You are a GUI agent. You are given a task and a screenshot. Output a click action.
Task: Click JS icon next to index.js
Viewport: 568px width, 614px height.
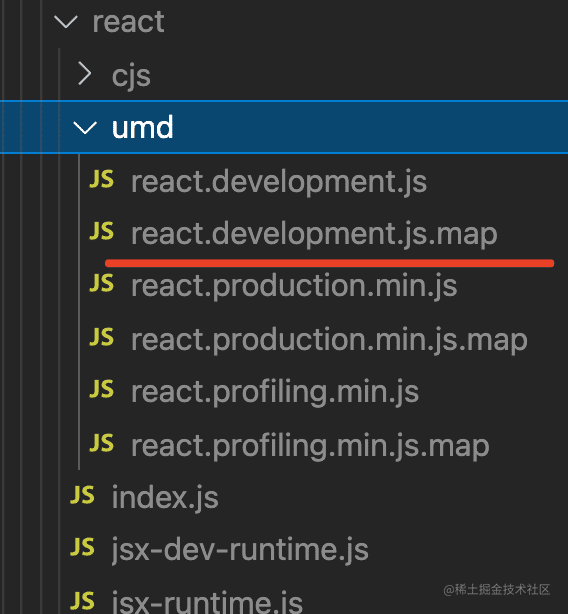[82, 495]
